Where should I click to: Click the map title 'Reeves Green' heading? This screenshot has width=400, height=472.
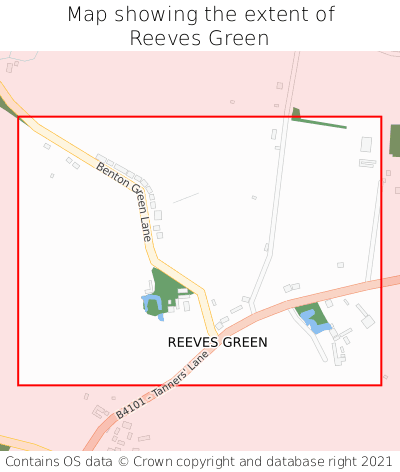click(199, 38)
